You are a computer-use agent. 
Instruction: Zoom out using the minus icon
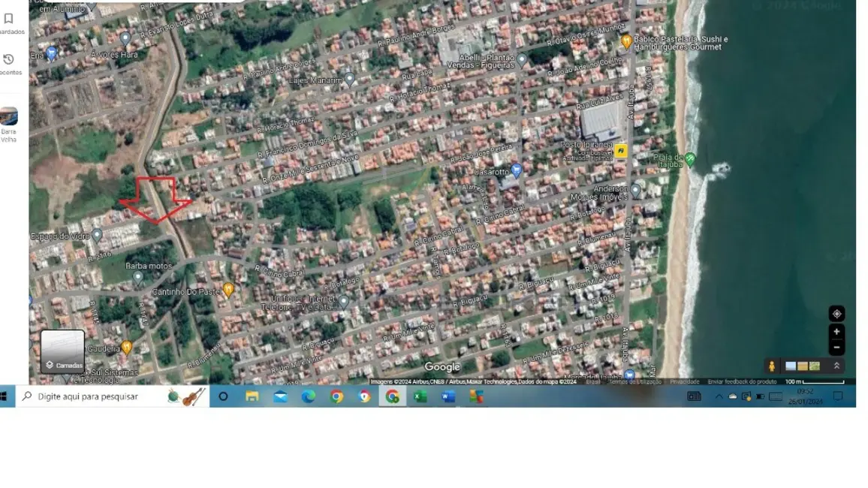click(x=837, y=348)
